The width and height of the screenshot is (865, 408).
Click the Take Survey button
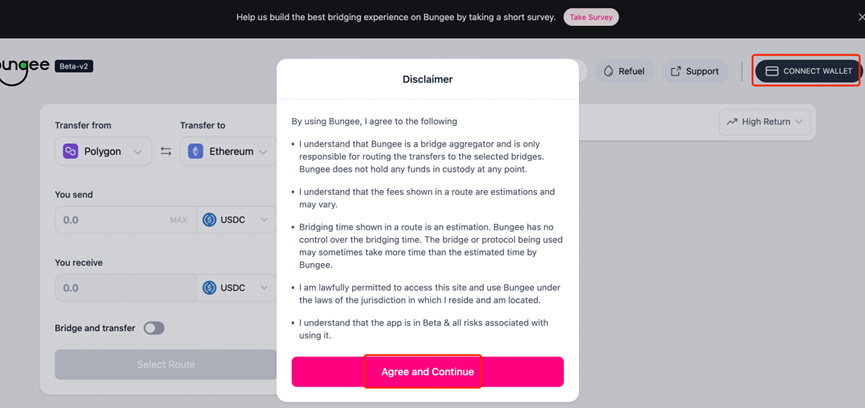pos(591,17)
